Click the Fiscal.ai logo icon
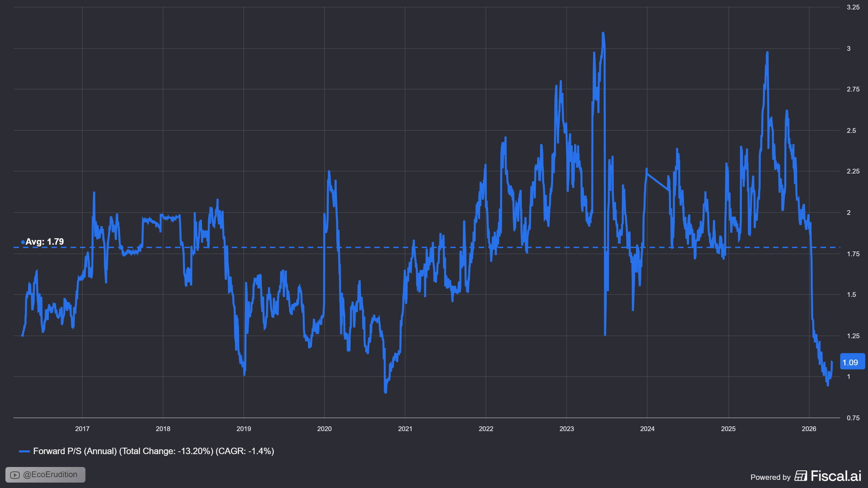Screen dimensions: 868x488 (801, 476)
